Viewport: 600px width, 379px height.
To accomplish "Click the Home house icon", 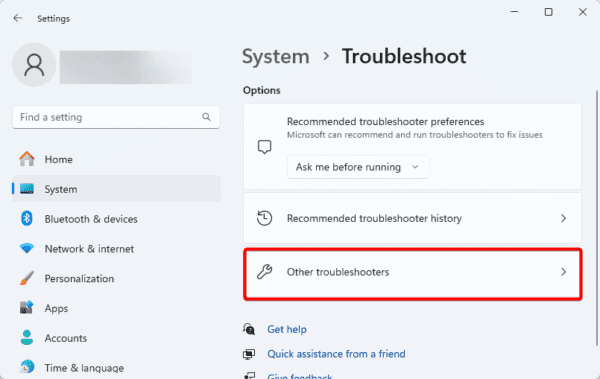I will [x=27, y=159].
